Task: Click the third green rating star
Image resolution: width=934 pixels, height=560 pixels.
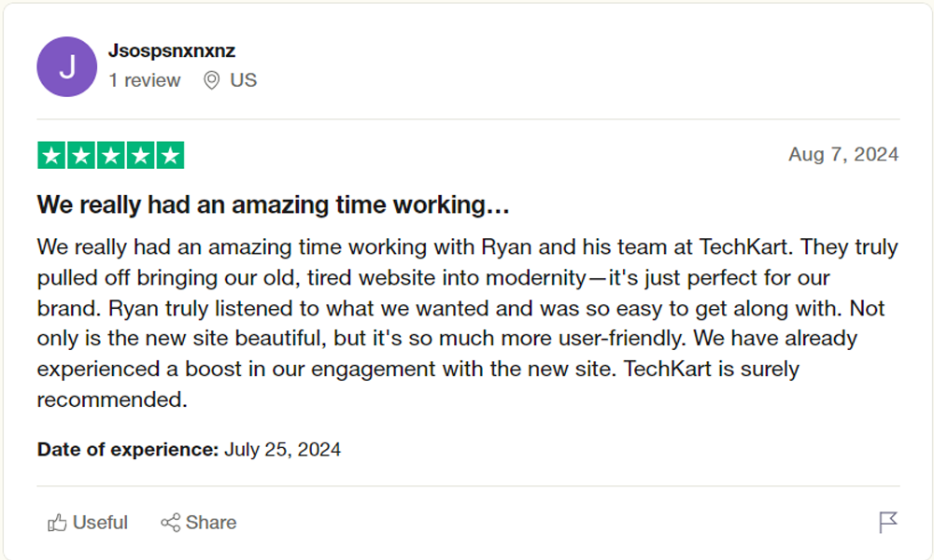Action: [x=110, y=156]
